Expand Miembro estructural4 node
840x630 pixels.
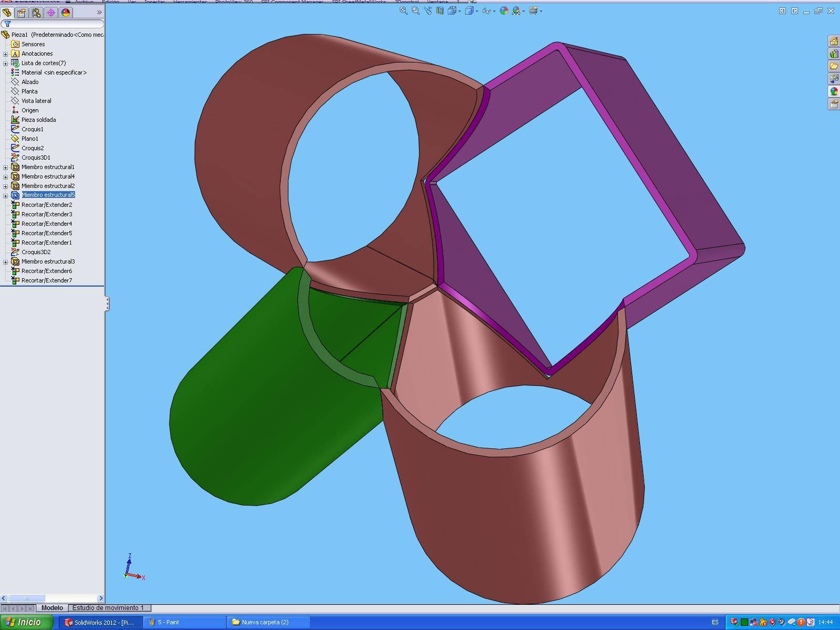pyautogui.click(x=5, y=176)
